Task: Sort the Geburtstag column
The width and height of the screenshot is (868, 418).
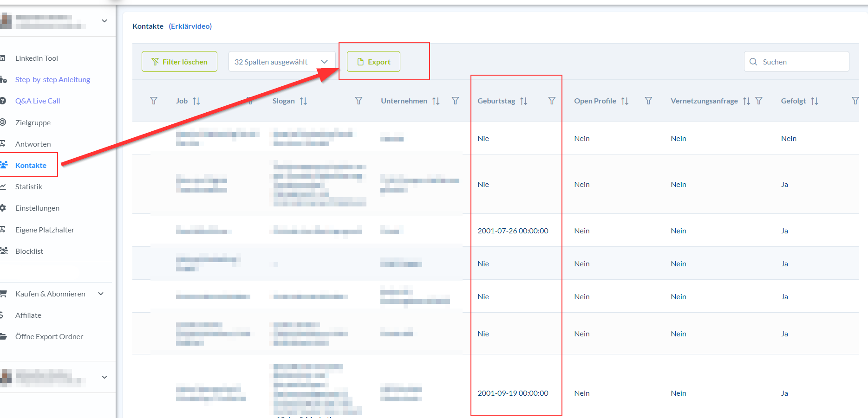Action: tap(524, 101)
